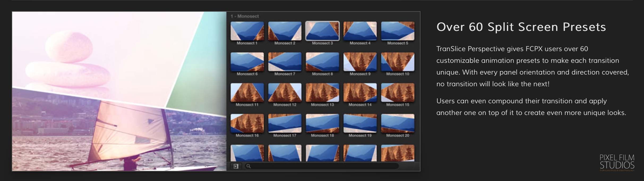Viewport: 644px width, 181px height.
Task: Click the highlighted Monosect 3 preset
Action: (x=322, y=31)
